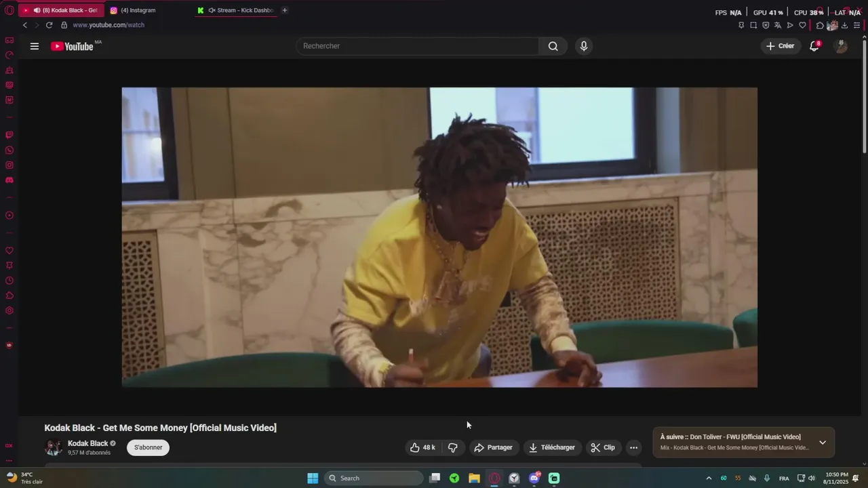
Task: Click the taskbar Search box
Action: pos(374,479)
